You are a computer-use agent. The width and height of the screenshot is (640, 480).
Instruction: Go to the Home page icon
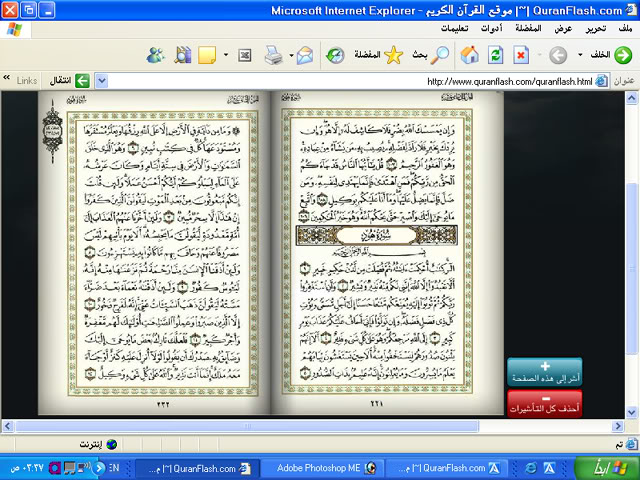[x=469, y=55]
